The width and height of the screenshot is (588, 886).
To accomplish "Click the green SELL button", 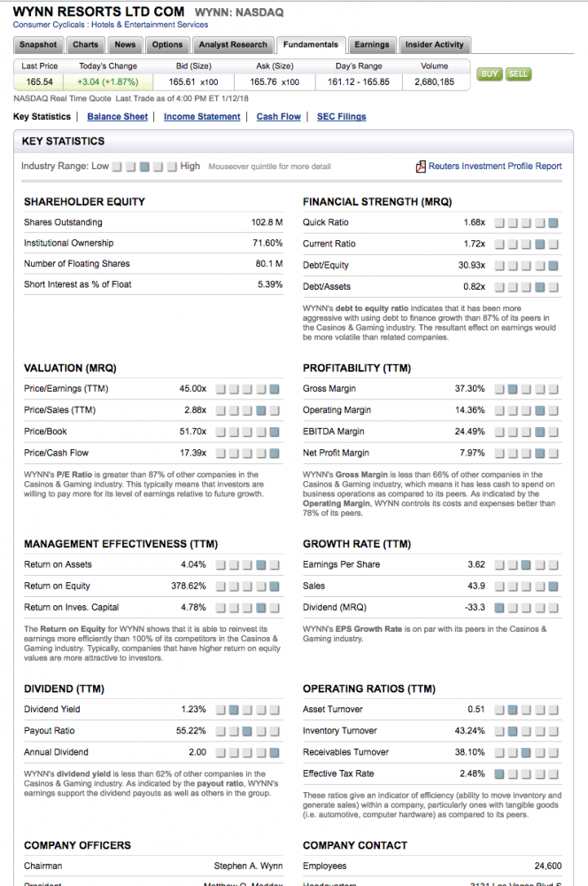I will pyautogui.click(x=518, y=74).
